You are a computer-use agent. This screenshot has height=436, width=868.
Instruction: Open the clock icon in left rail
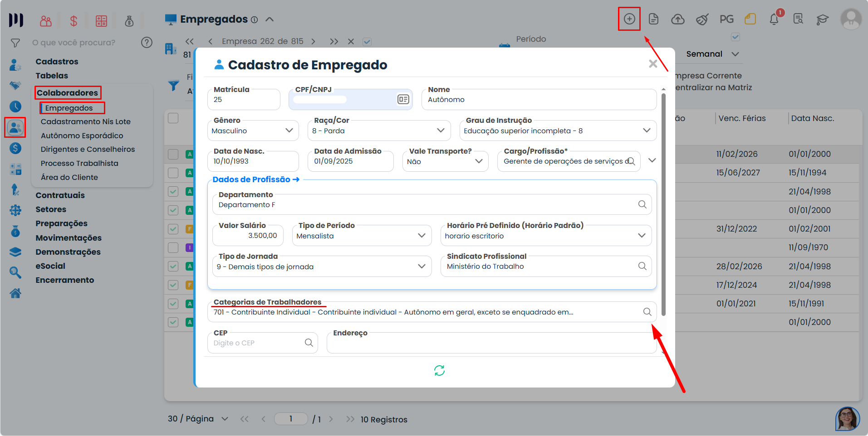15,107
